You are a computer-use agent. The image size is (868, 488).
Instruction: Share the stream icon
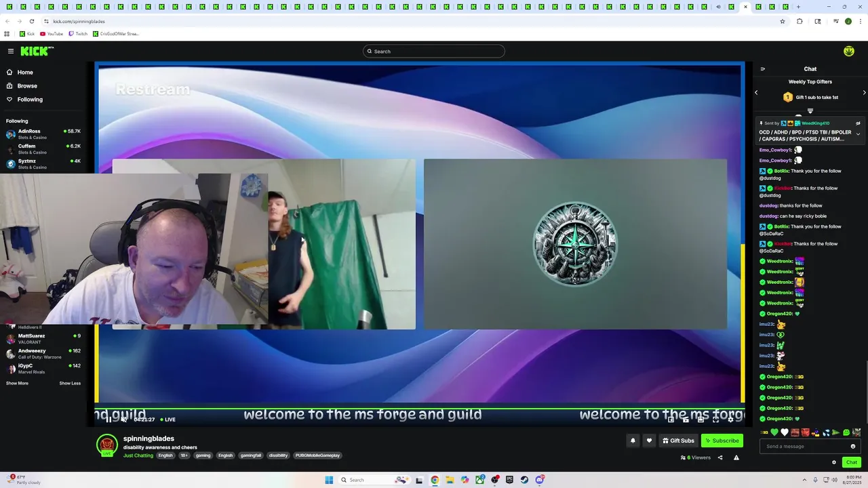(720, 457)
